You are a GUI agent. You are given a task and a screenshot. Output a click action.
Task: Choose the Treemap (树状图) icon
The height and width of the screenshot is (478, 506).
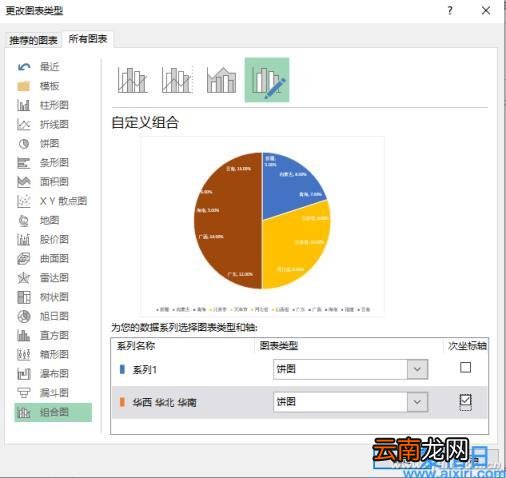point(24,297)
